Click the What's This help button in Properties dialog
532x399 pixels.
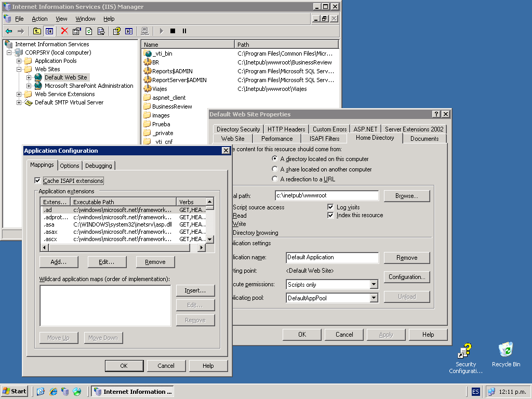[x=436, y=114]
